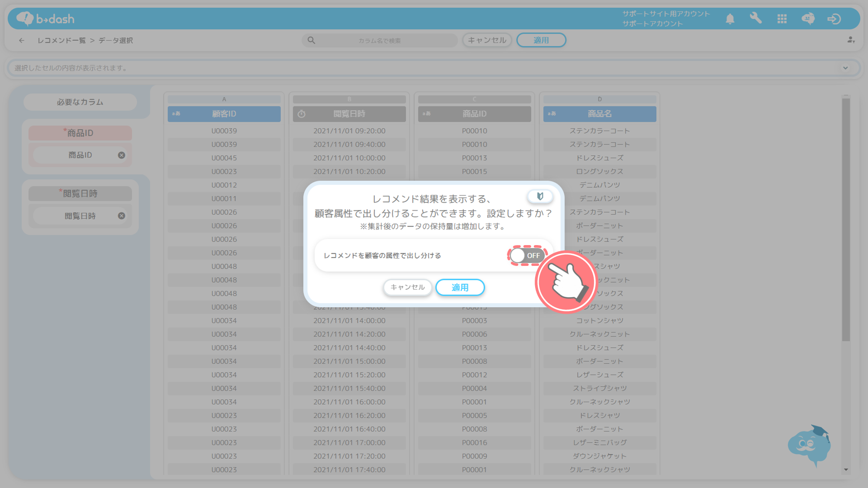Click the b→dash logo
Screen dimensions: 868x488
[x=46, y=19]
